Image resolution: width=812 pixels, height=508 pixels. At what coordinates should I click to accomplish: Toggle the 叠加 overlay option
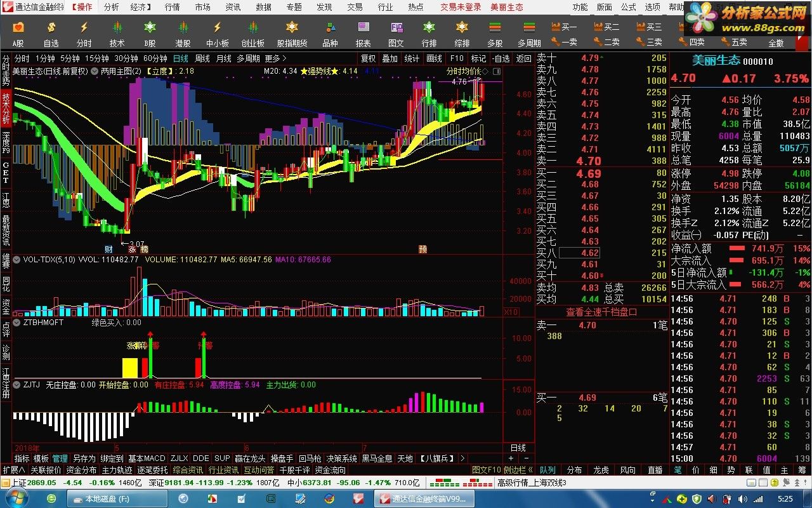click(x=390, y=58)
